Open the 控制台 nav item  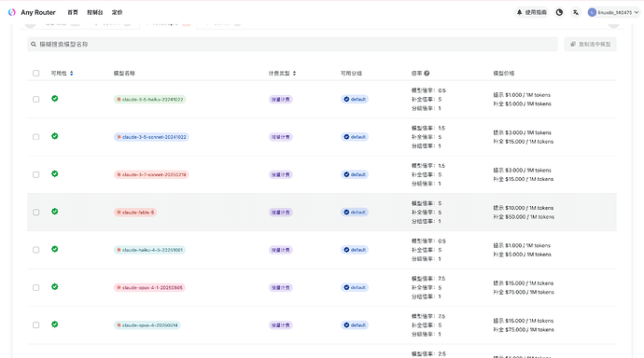[x=95, y=12]
